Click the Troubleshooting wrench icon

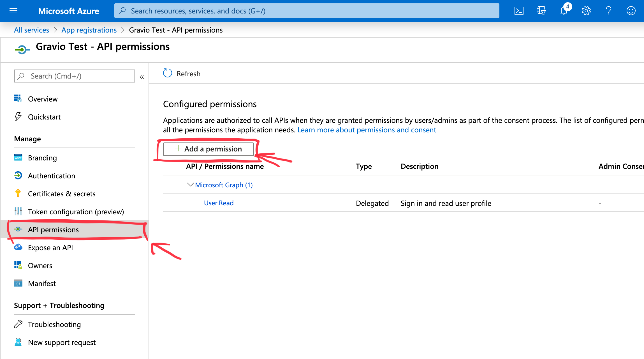[18, 324]
